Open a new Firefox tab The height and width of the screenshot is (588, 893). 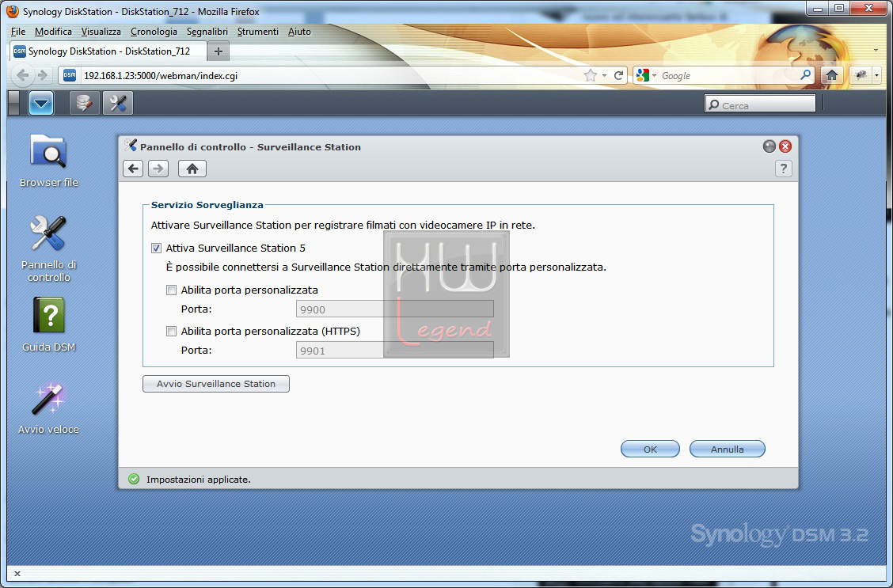(x=218, y=51)
